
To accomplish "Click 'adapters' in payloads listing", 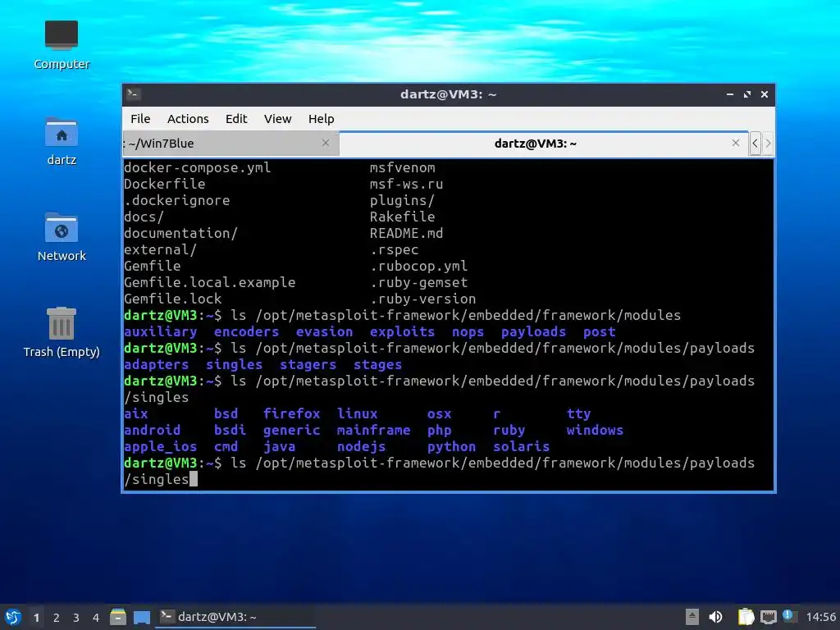I will (156, 365).
